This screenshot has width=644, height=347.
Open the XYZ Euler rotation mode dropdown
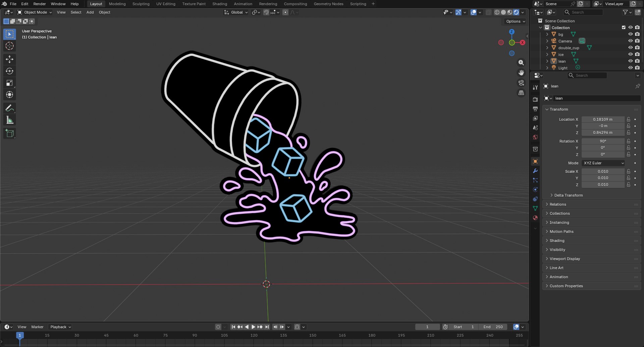(603, 163)
